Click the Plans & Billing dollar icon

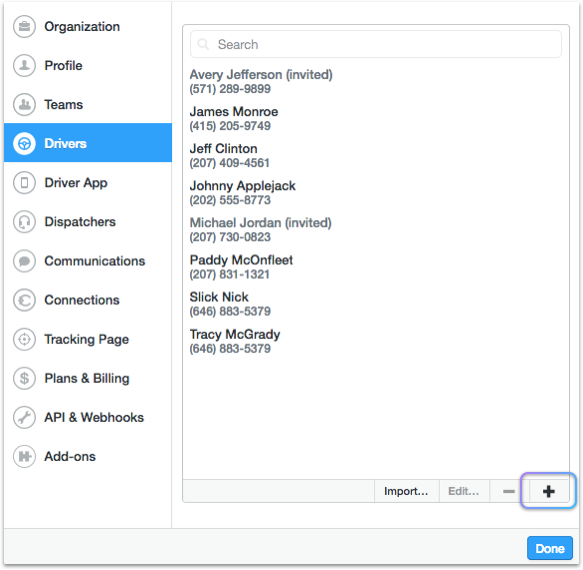(x=25, y=378)
